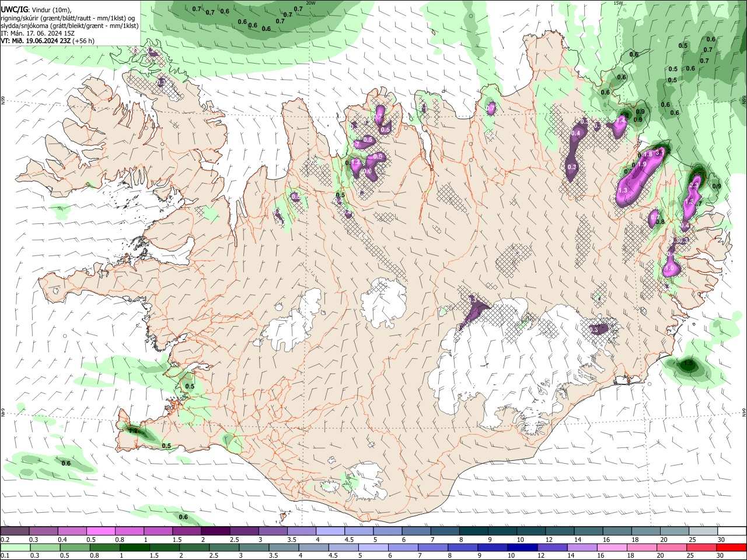Screen dimensions: 747x560
Task: Click the 'UWC/IG' title text
Action: [15, 9]
